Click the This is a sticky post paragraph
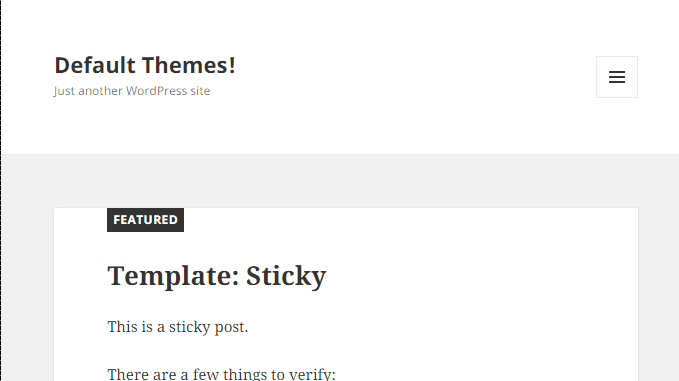 (x=178, y=327)
